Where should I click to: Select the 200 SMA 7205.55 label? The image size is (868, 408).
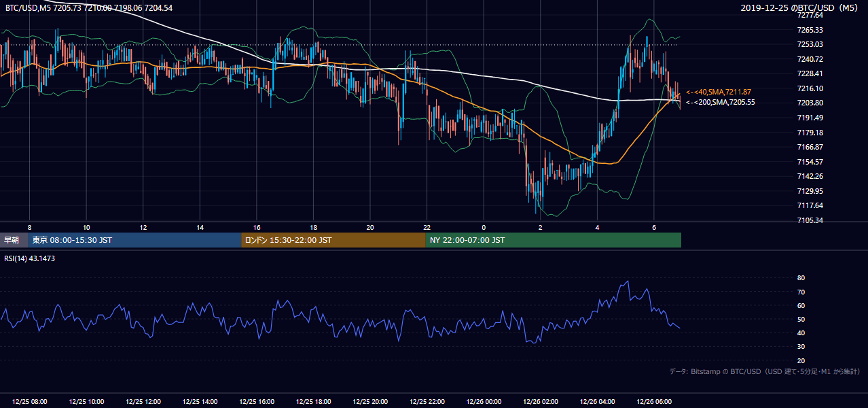coord(721,102)
